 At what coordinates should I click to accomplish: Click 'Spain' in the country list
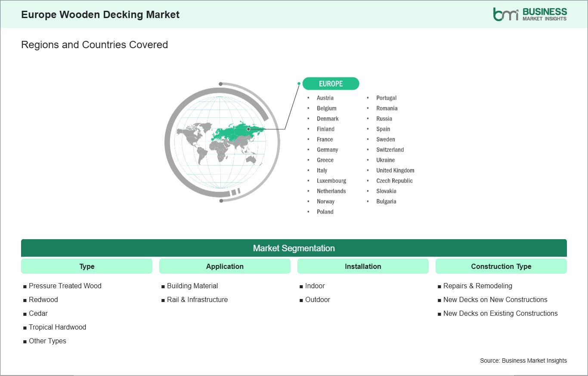383,129
